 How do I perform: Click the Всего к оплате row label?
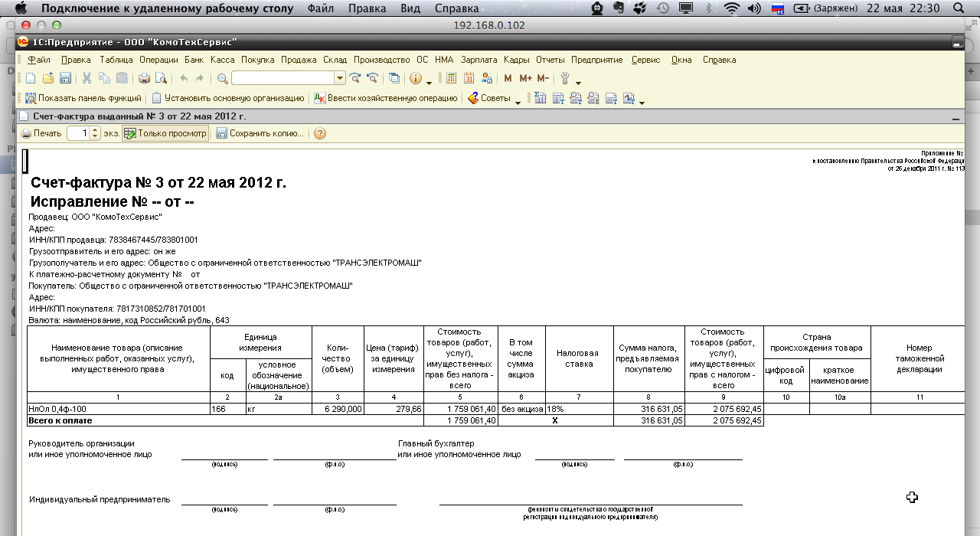point(60,420)
